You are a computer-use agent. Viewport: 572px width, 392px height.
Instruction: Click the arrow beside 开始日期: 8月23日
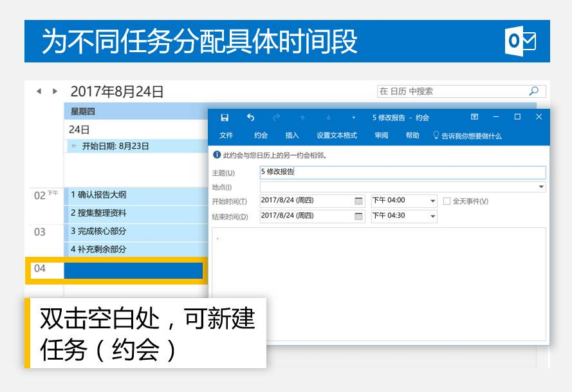click(74, 146)
